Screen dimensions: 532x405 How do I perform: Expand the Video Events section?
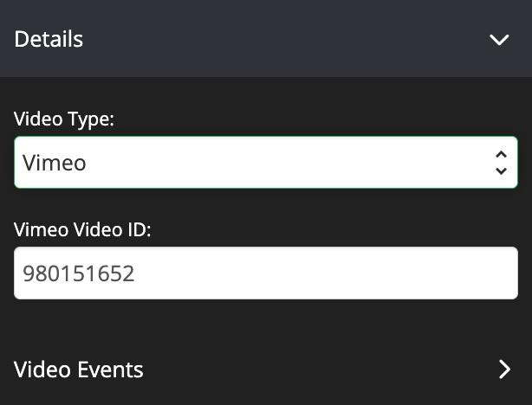(266, 369)
